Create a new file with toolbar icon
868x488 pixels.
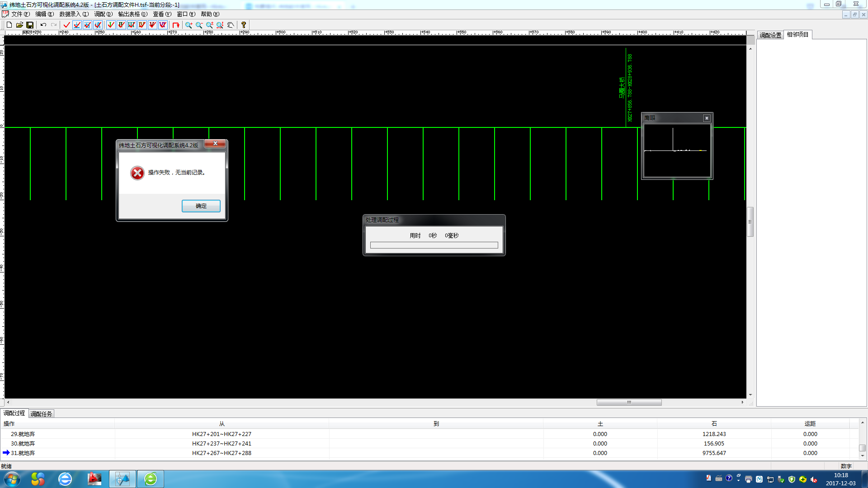point(9,25)
